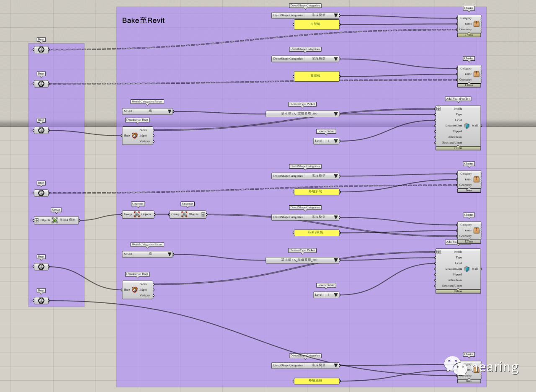Click the Cluster box icon above the 139ms timing

point(477,74)
